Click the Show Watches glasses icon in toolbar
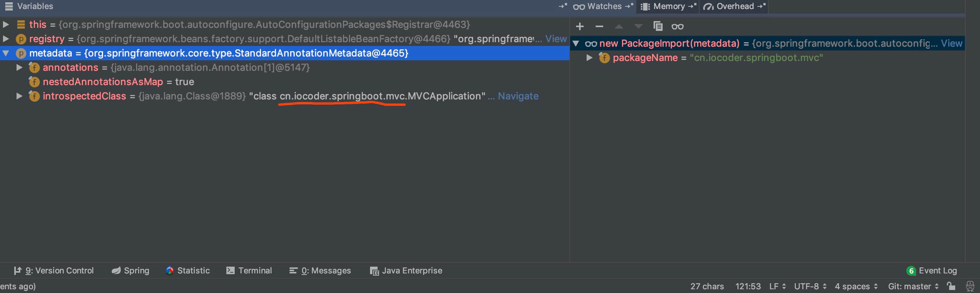Screen dimensions: 980x293 [678, 26]
